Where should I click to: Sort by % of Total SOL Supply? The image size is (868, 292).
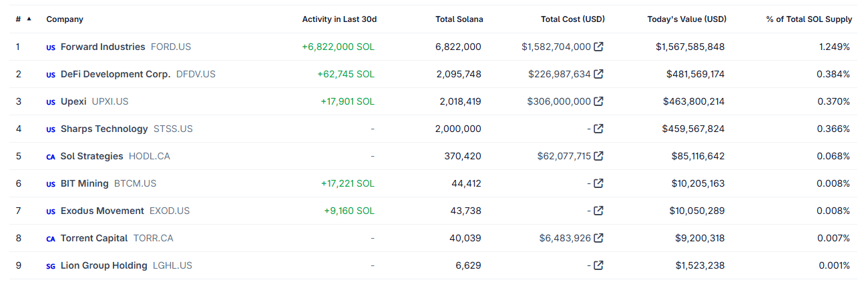point(809,19)
